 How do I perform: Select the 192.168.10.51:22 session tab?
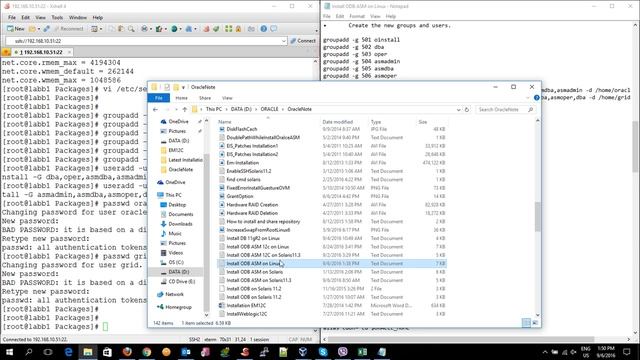(41, 52)
